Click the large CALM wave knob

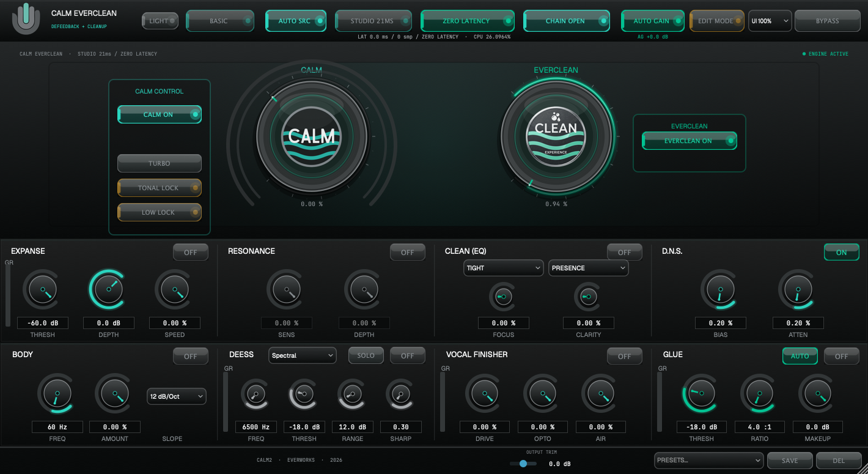(312, 136)
